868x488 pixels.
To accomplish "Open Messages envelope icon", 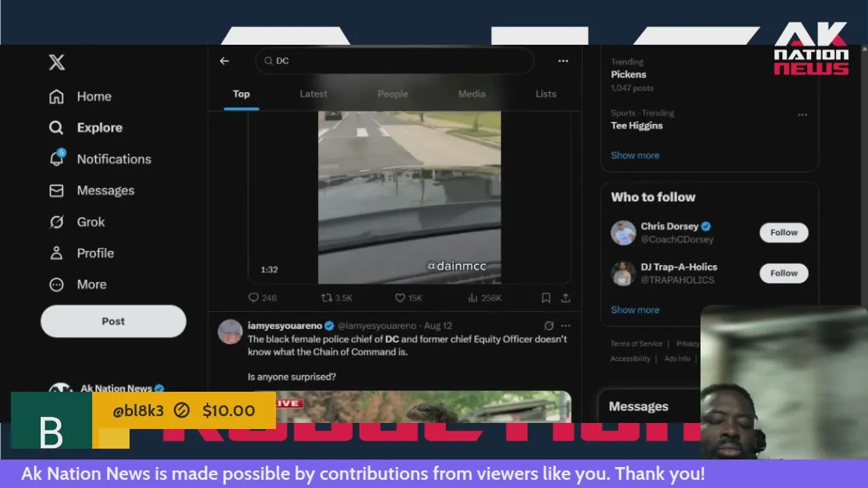I will coord(57,190).
